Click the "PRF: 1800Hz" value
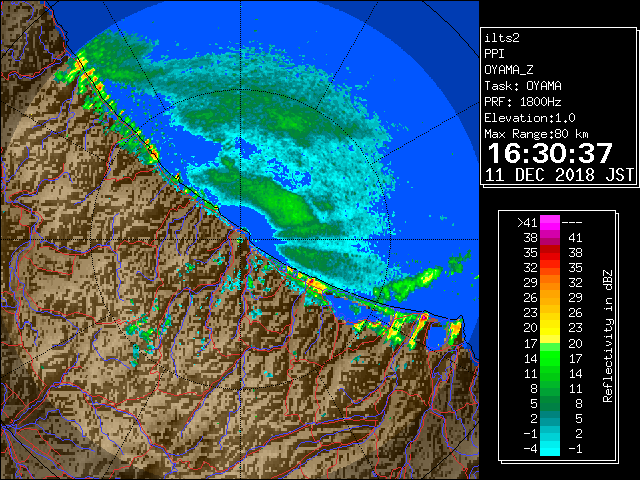 pyautogui.click(x=523, y=102)
